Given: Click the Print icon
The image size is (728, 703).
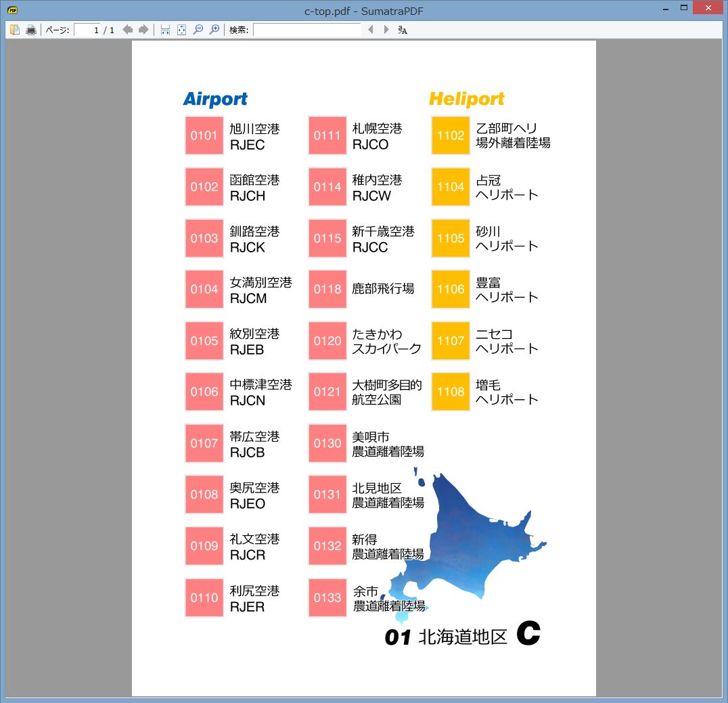Looking at the screenshot, I should (30, 30).
